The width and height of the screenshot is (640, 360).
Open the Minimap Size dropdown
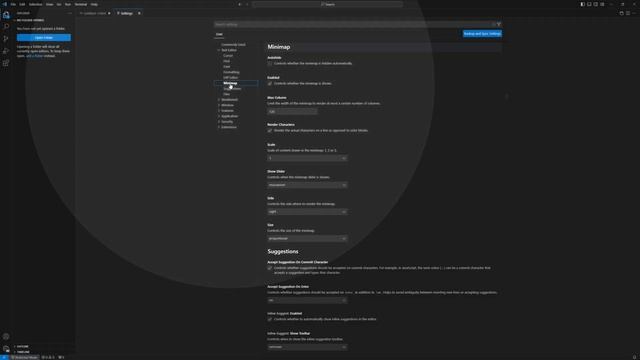[307, 238]
